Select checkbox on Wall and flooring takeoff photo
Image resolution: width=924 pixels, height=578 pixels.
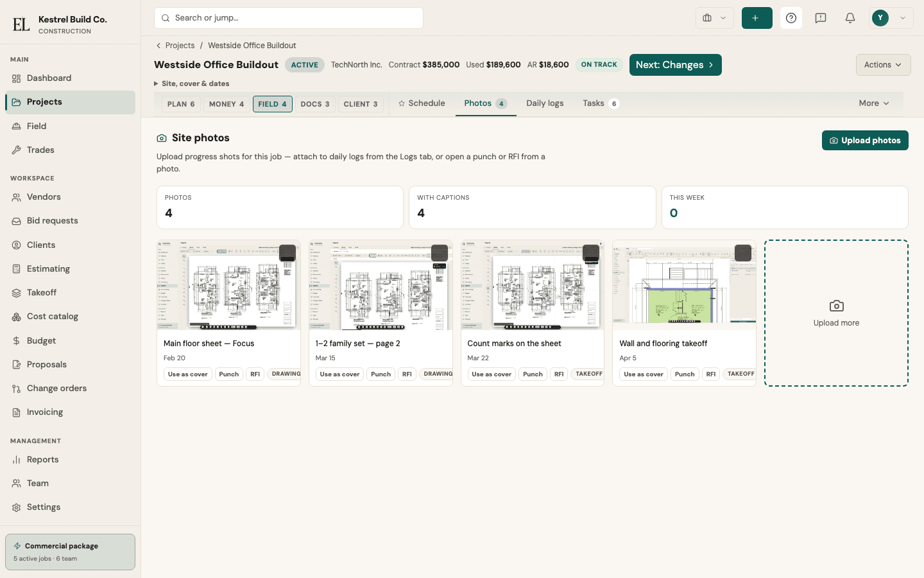pos(743,252)
